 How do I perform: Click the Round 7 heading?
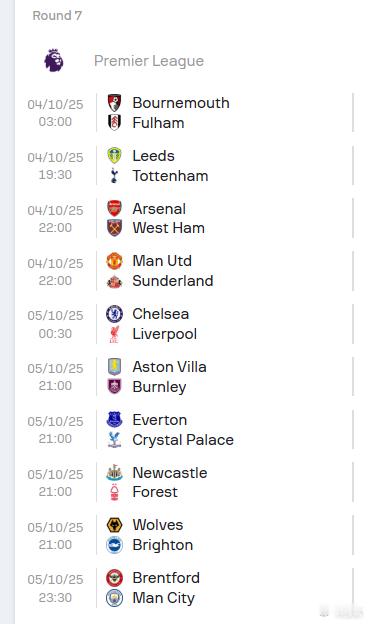click(x=57, y=16)
